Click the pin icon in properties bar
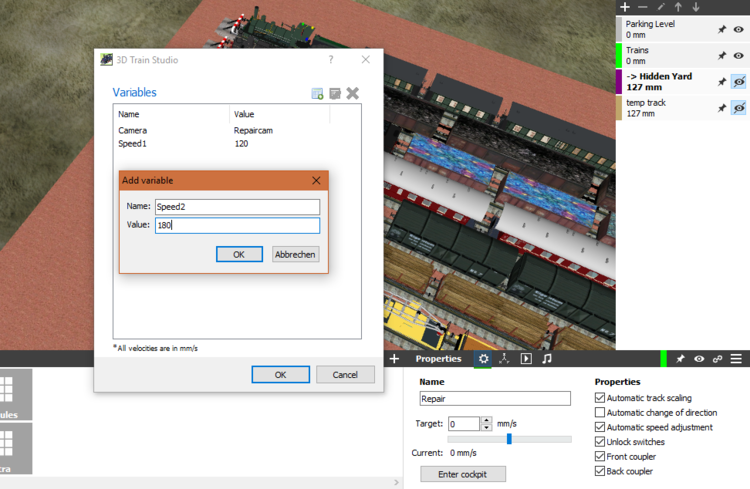This screenshot has height=489, width=750. (x=680, y=359)
